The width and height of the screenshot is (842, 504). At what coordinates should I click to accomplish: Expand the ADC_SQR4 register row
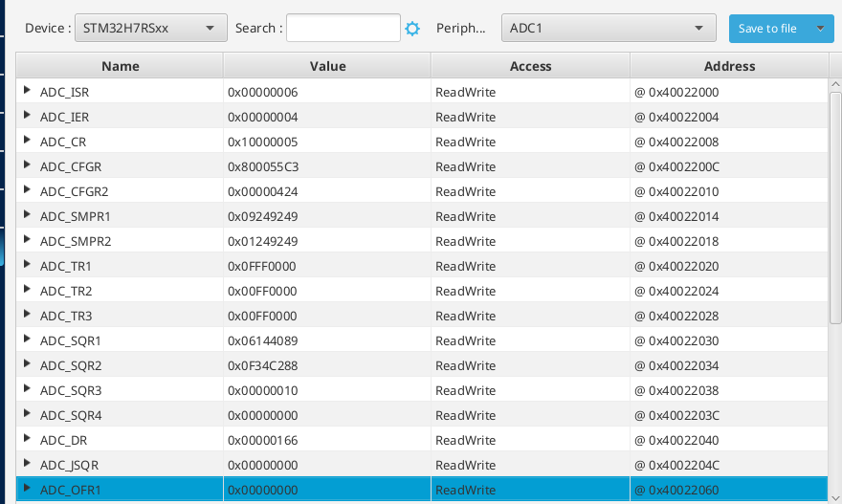pos(27,413)
